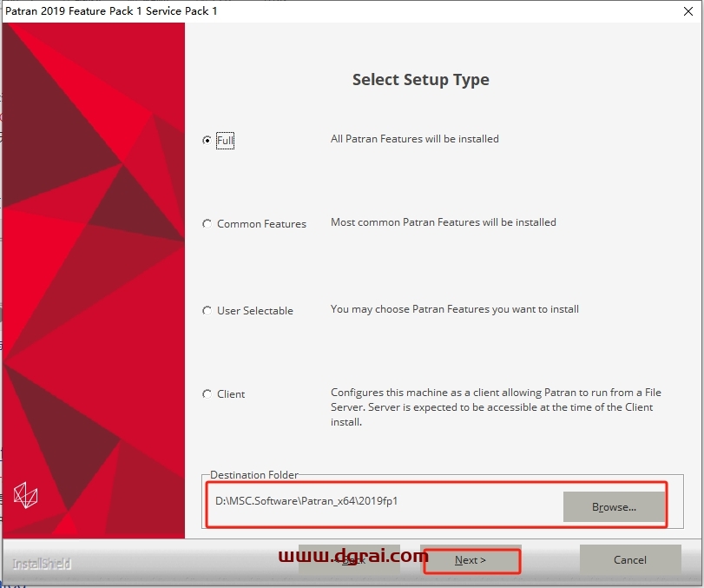Image resolution: width=704 pixels, height=588 pixels.
Task: Click Next to continue installation
Action: coord(470,559)
